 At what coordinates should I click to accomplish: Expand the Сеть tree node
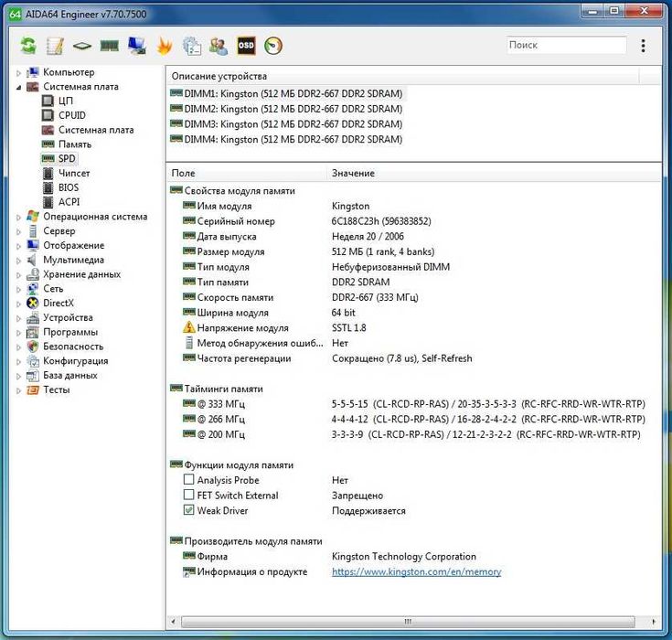18,289
